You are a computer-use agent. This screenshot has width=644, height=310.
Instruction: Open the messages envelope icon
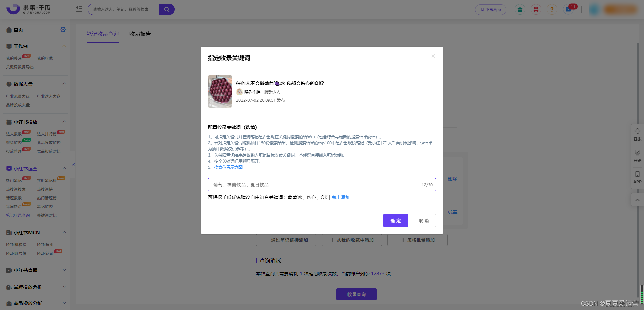568,9
